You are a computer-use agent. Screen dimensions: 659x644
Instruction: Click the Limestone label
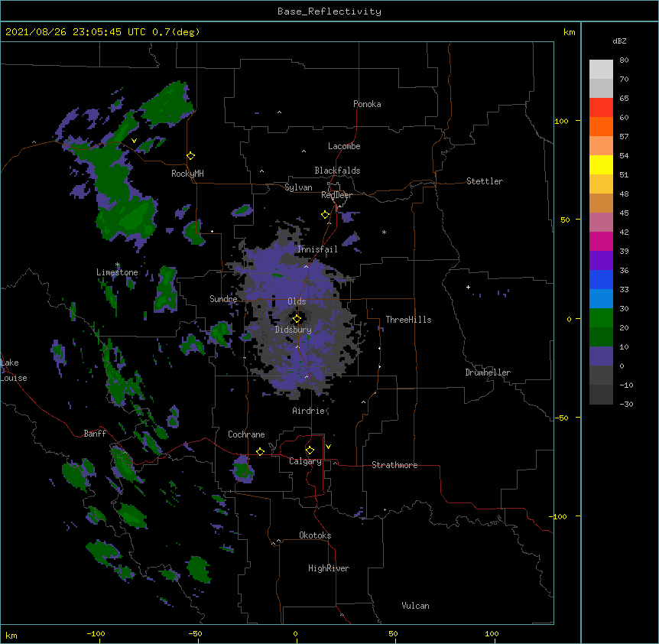(117, 272)
